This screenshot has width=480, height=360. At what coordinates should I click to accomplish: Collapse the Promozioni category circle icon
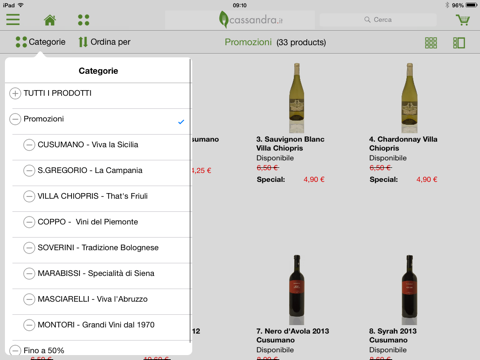(x=15, y=119)
